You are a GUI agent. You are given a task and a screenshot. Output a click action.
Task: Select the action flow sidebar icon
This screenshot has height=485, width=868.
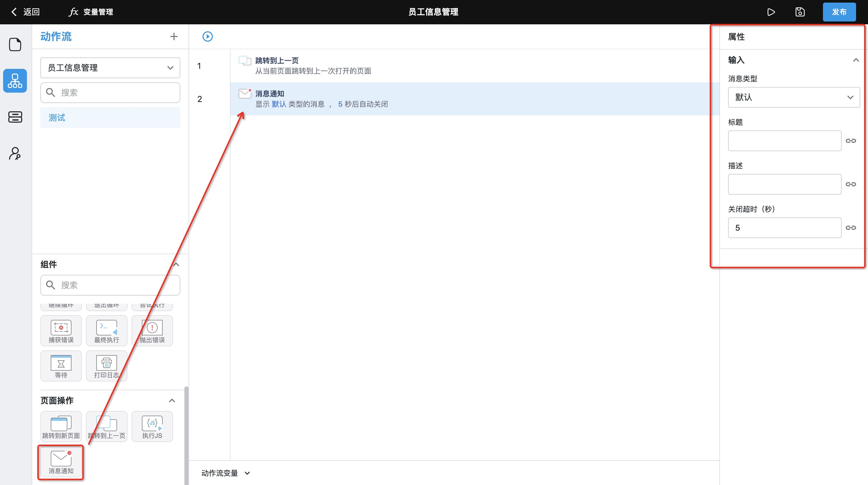click(x=15, y=81)
